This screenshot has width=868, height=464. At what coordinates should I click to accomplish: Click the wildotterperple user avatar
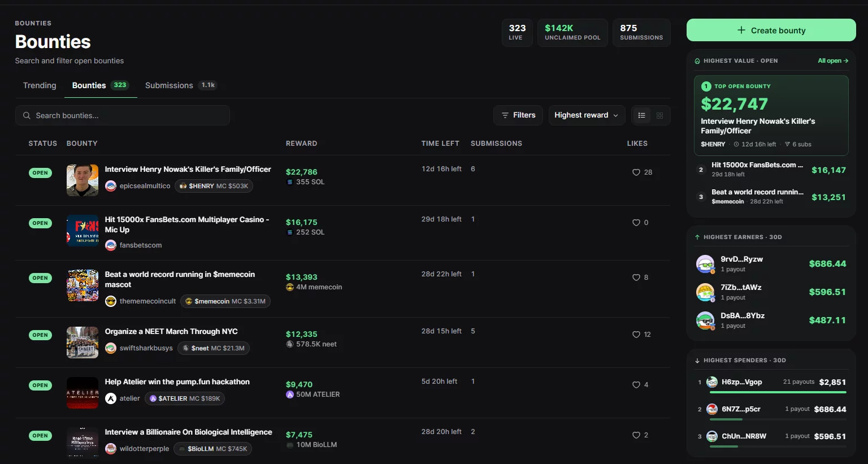pyautogui.click(x=111, y=449)
